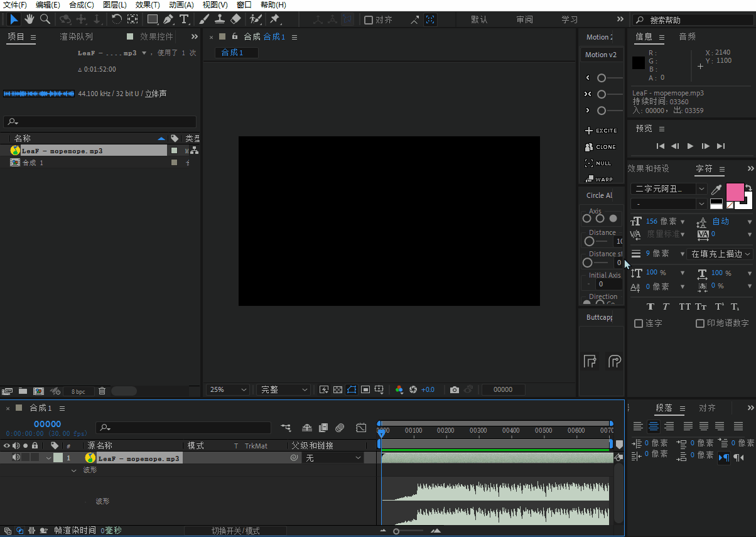The image size is (756, 537).
Task: Click the 切换开关/模式 button
Action: coord(235,531)
